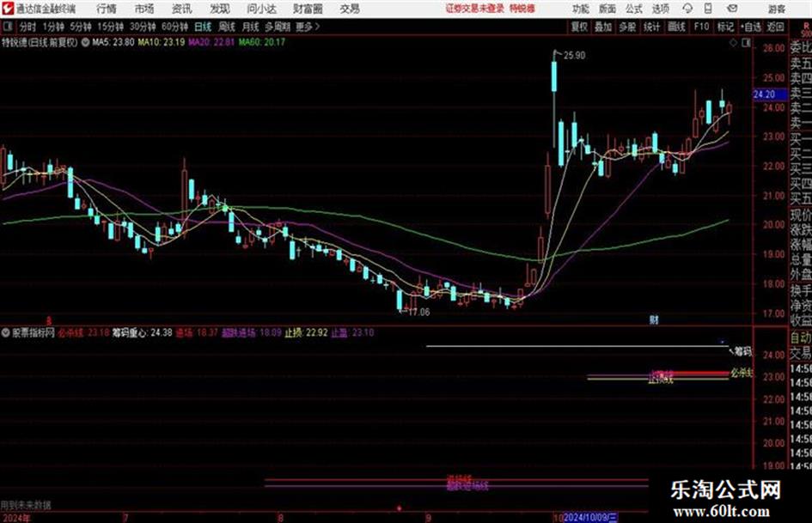Switch to 30分钟 period tab
The width and height of the screenshot is (812, 523).
tap(143, 27)
